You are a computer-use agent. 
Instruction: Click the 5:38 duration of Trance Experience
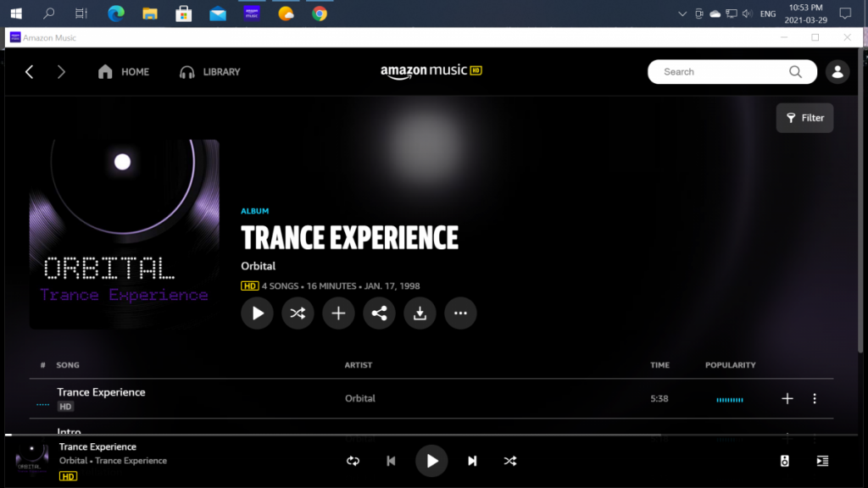click(x=659, y=398)
